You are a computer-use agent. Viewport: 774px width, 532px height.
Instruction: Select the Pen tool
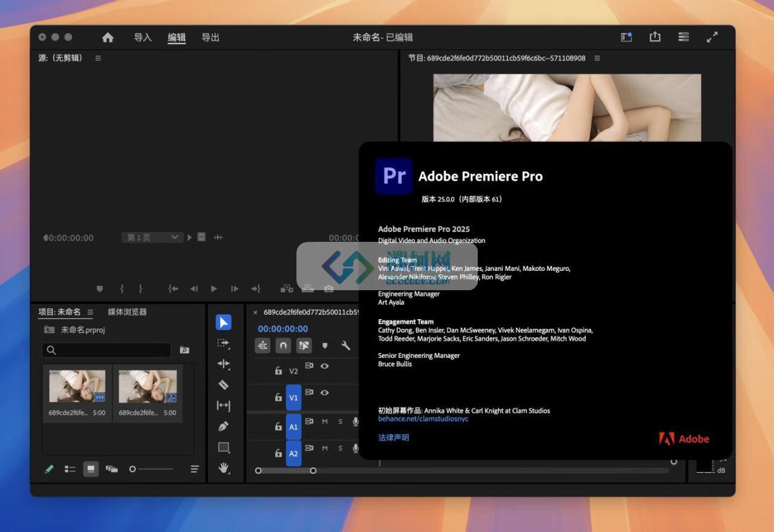coord(223,426)
